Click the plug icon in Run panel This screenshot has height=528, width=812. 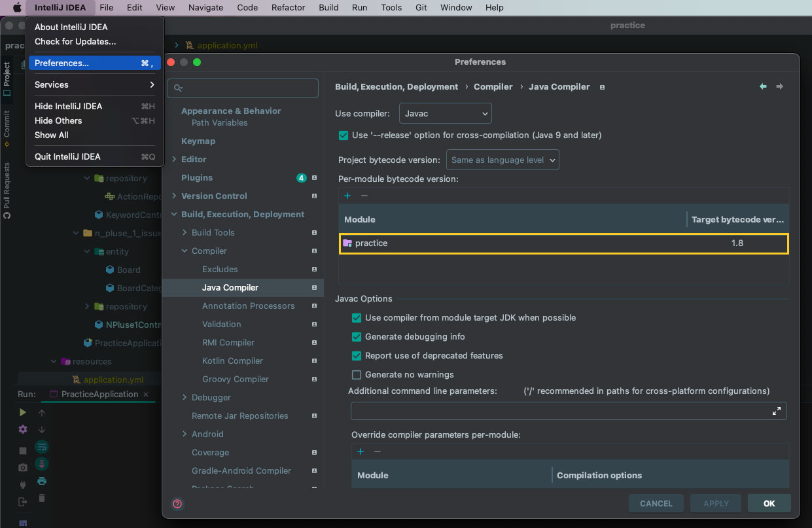(23, 485)
